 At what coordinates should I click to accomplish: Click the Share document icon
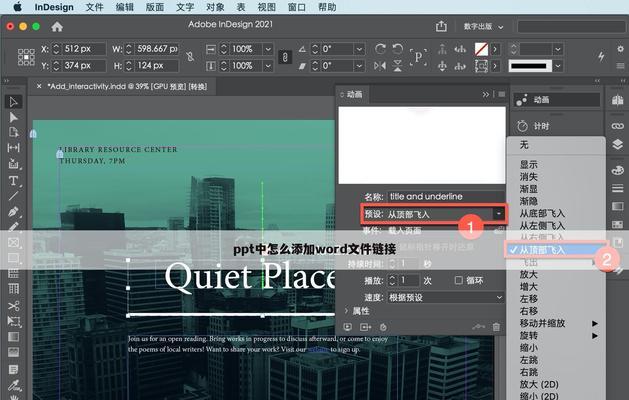coord(441,26)
